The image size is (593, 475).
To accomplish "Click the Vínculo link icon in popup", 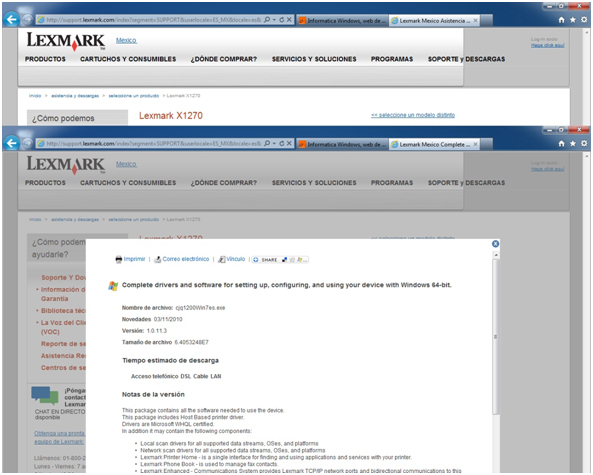I will (x=222, y=259).
